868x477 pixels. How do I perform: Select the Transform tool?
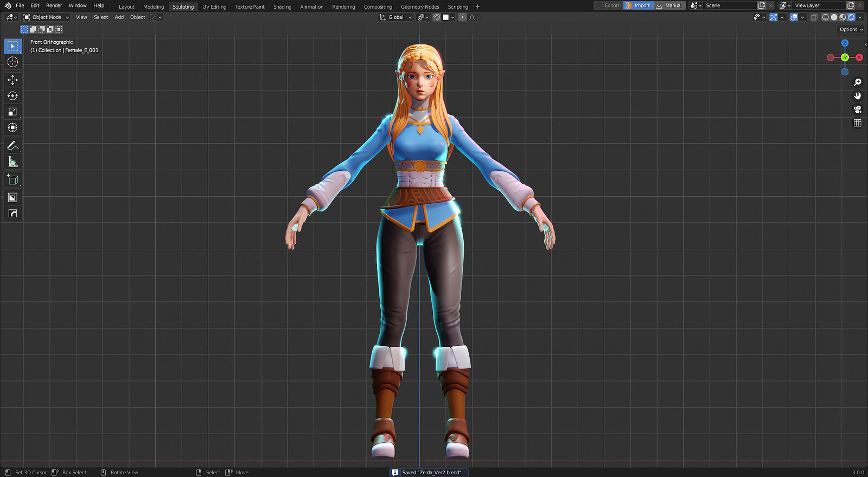(12, 127)
